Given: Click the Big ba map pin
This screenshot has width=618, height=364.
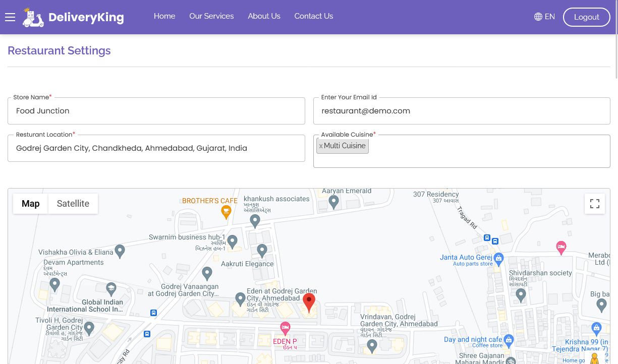Looking at the screenshot, I should 601,305.
